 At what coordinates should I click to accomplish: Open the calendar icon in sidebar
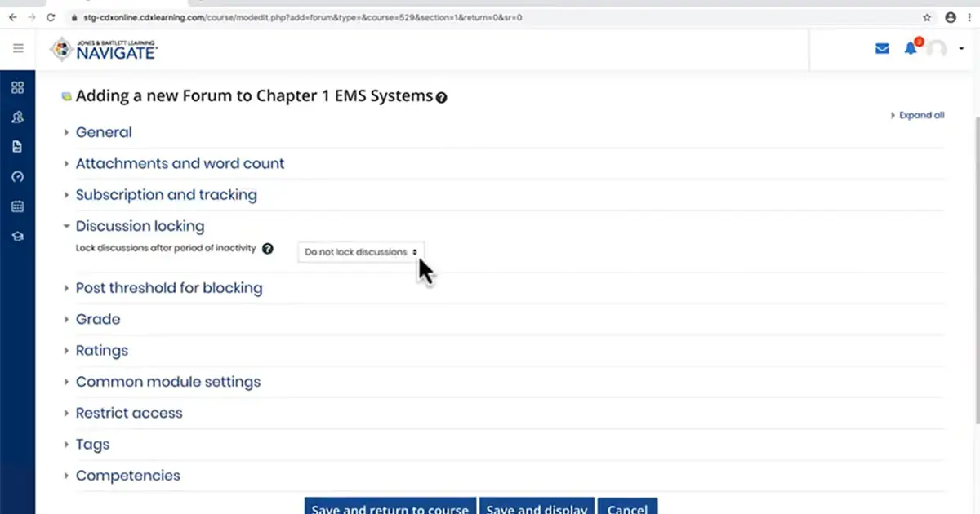click(17, 206)
